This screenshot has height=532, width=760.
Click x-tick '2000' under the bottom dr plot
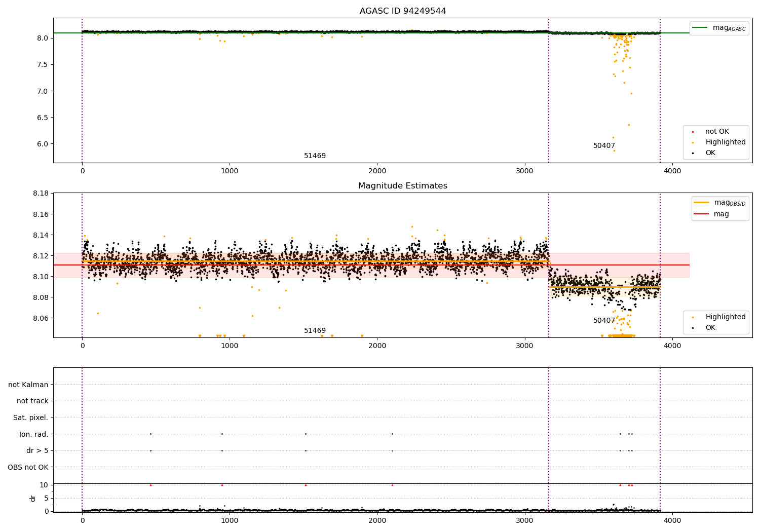coord(377,520)
